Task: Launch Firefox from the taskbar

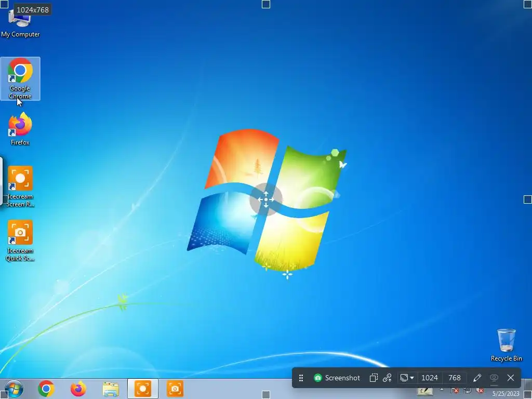Action: [78, 389]
